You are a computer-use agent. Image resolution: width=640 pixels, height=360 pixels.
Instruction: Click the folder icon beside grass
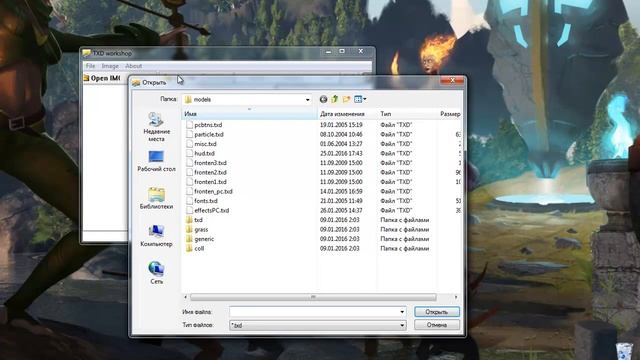pos(189,229)
